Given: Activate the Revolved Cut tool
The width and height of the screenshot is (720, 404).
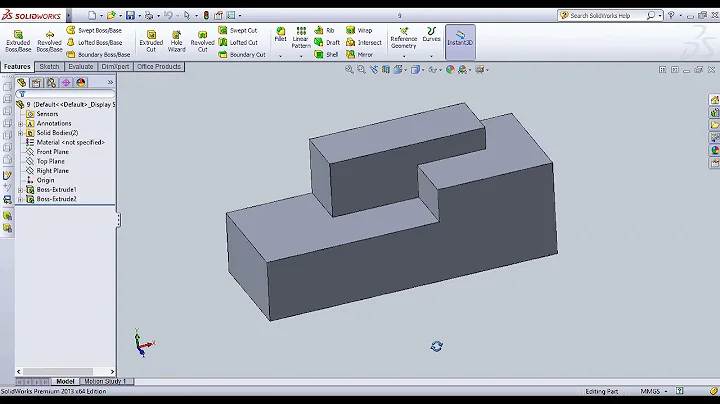Looking at the screenshot, I should point(202,41).
